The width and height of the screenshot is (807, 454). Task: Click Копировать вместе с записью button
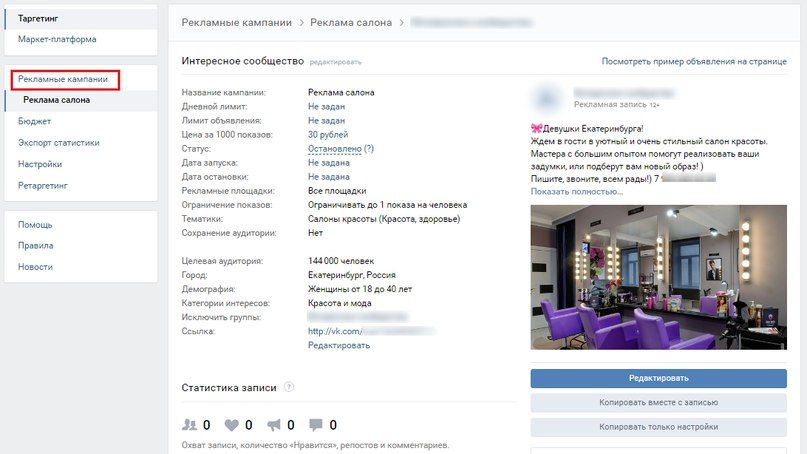(658, 403)
